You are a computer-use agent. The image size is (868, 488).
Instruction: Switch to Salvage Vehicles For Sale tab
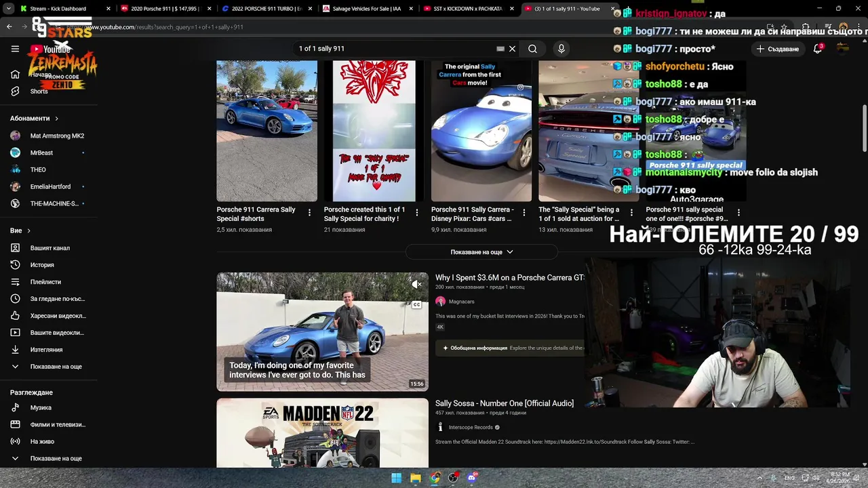pyautogui.click(x=366, y=9)
